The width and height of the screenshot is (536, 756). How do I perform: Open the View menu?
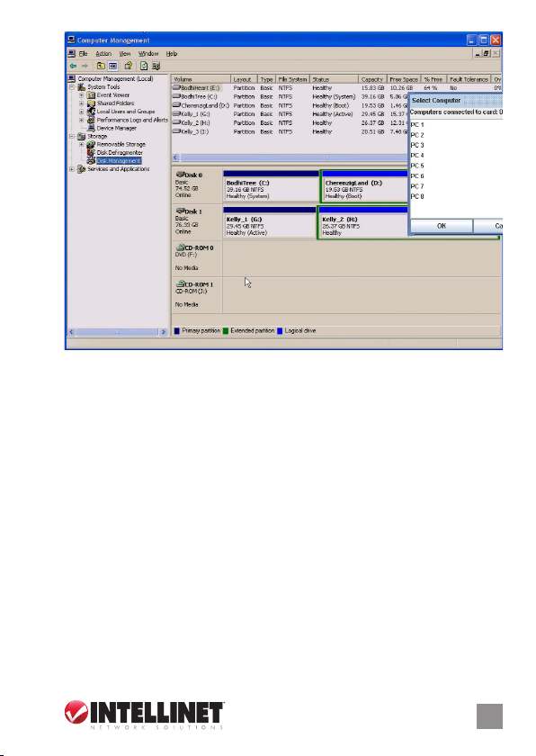click(x=125, y=53)
